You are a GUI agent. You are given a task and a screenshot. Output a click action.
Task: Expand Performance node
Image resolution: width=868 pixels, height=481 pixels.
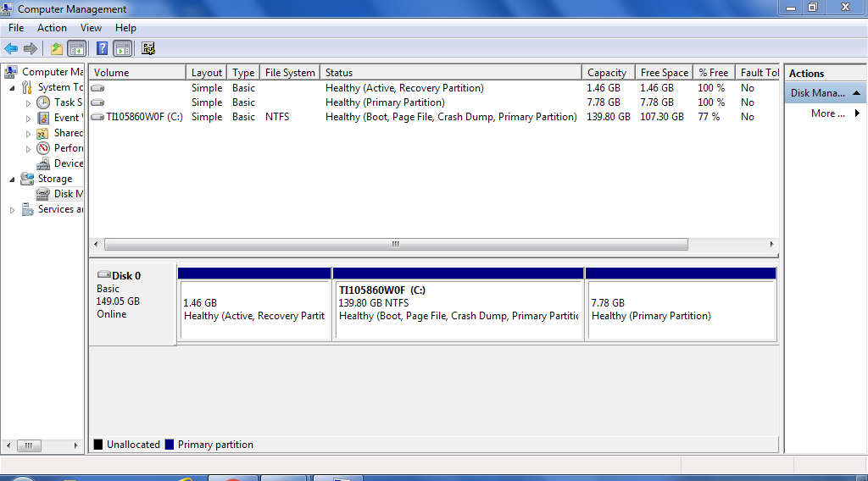click(28, 149)
